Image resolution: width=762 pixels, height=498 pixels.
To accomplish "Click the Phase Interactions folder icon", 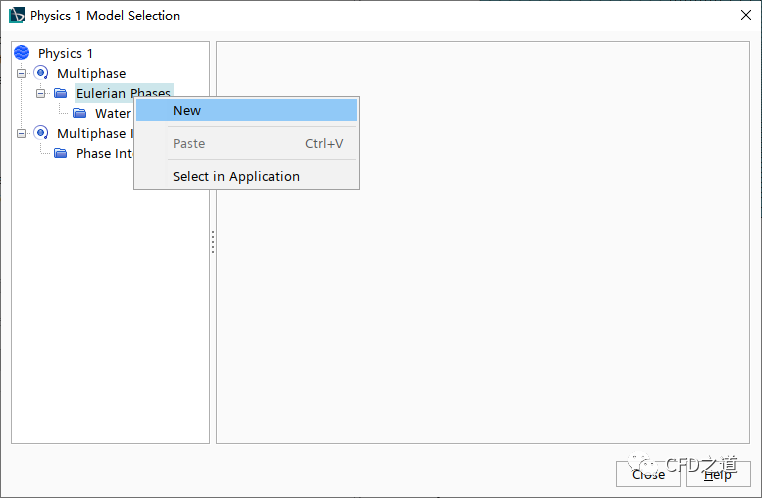I will (60, 154).
